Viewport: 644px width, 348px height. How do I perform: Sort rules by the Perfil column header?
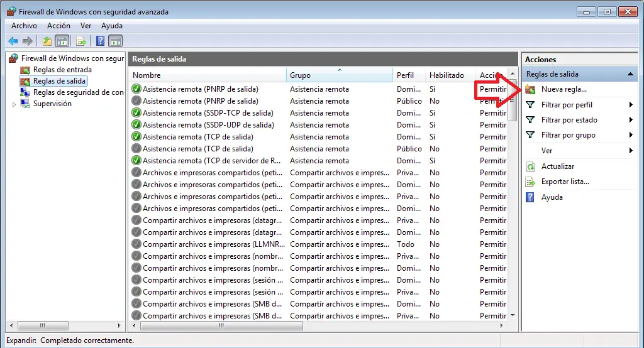pos(409,75)
